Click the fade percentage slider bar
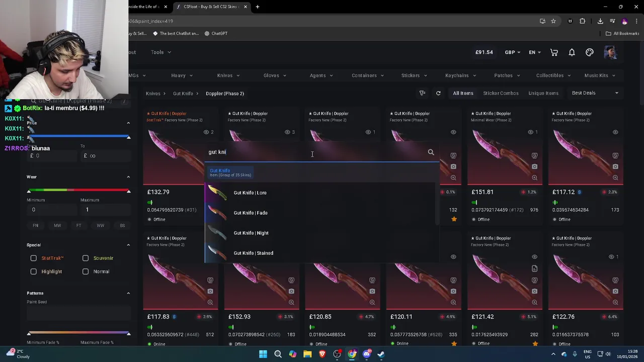Image resolution: width=644 pixels, height=362 pixels. (x=78, y=332)
